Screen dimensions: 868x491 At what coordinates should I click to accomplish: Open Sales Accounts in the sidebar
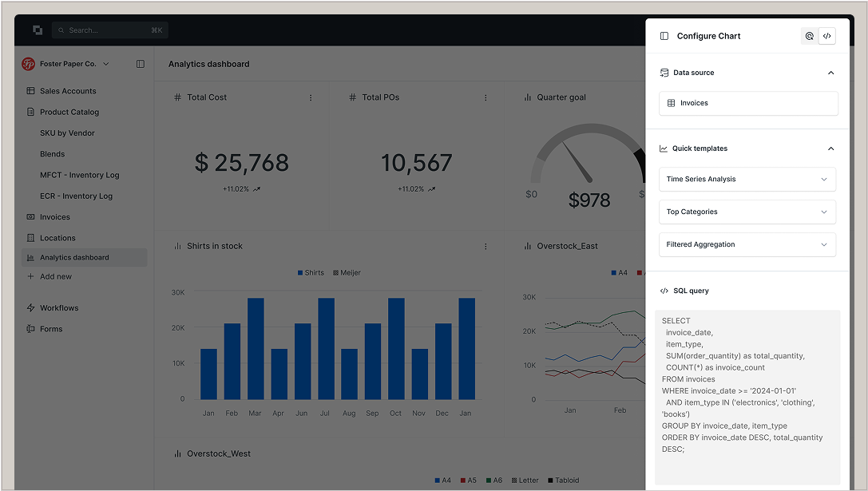click(68, 91)
